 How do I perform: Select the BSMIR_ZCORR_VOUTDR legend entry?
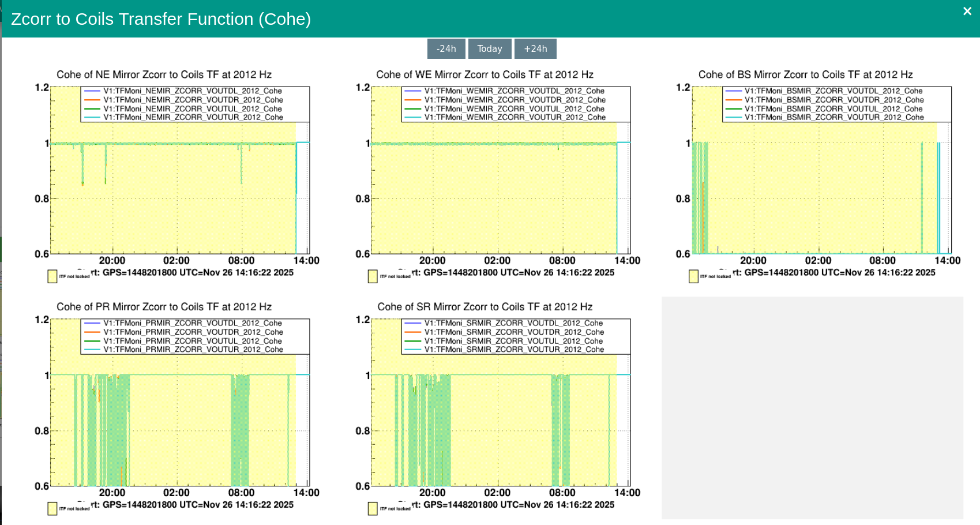[833, 100]
